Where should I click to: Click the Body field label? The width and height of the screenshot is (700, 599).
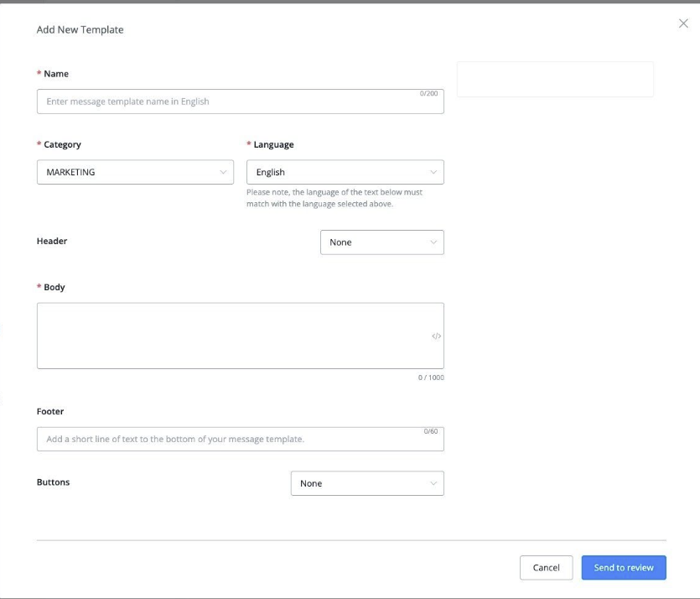pyautogui.click(x=54, y=287)
